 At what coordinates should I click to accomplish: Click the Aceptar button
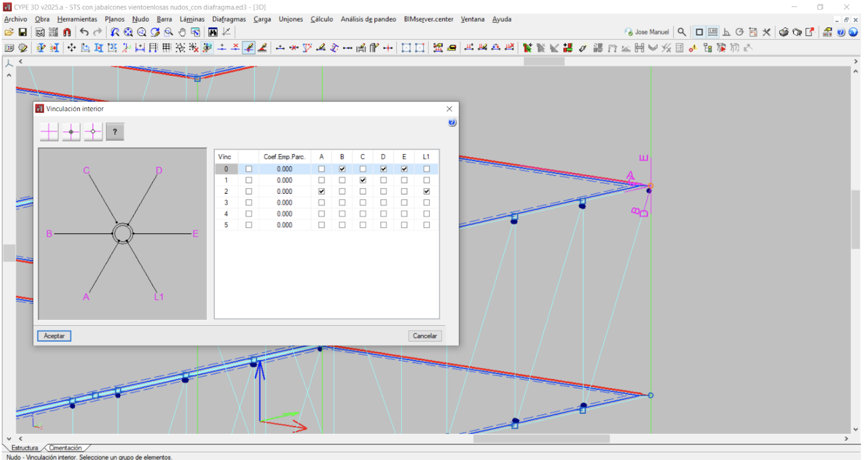tap(54, 336)
